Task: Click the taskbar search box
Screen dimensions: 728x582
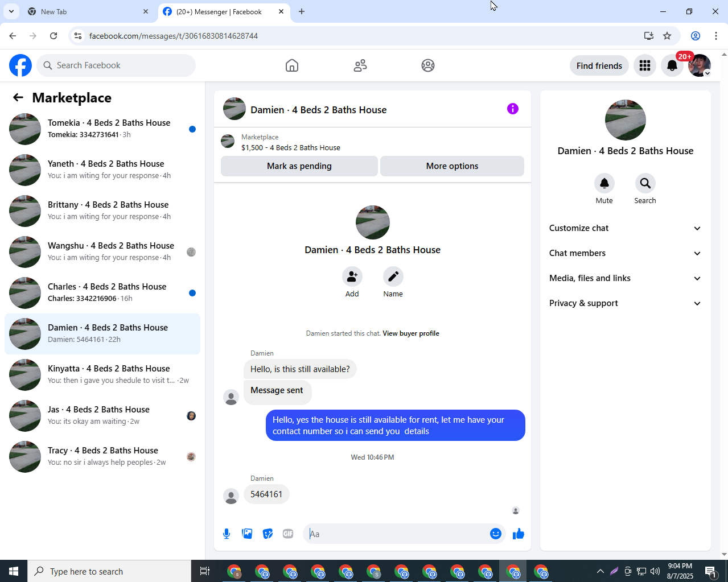Action: point(109,571)
